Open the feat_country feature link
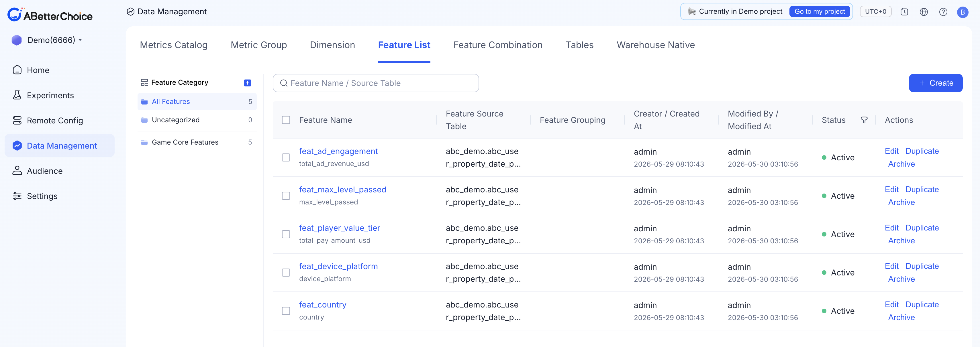980x347 pixels. click(x=323, y=305)
